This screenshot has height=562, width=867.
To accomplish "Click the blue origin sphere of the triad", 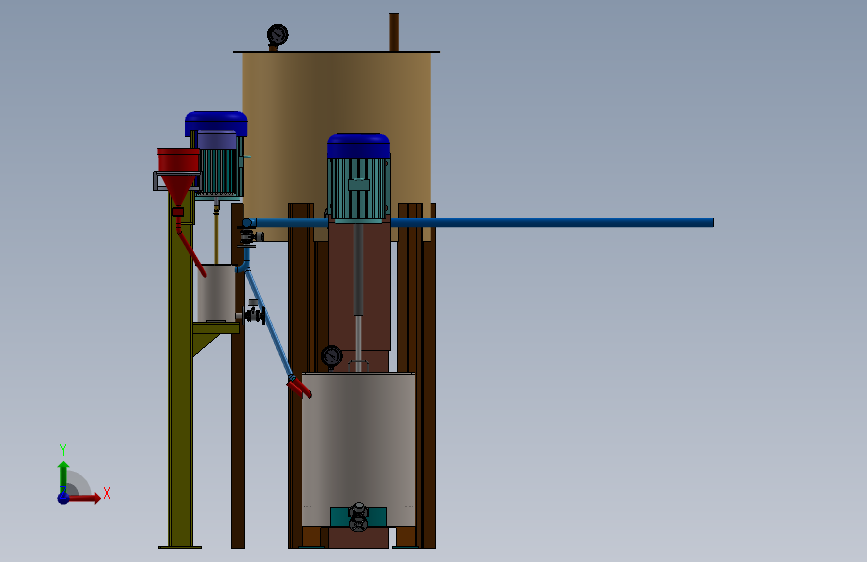I will [x=64, y=498].
